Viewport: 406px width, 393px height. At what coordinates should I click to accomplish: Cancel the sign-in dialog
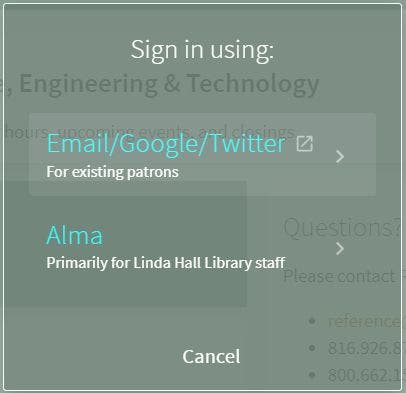pos(211,356)
